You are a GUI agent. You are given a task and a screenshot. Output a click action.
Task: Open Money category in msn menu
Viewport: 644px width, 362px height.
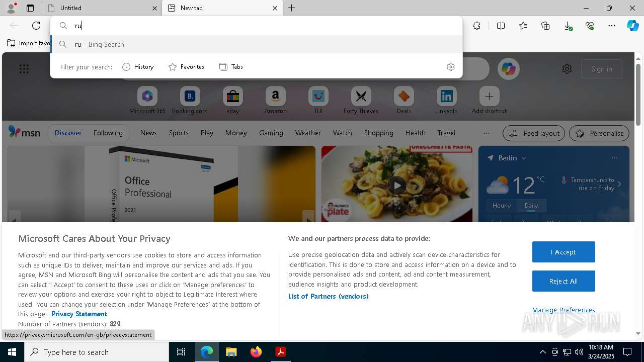click(236, 133)
